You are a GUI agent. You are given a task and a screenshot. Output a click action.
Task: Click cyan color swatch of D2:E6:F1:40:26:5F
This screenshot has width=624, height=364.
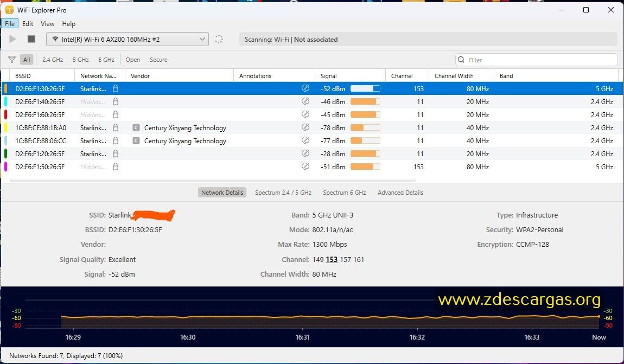[5, 102]
